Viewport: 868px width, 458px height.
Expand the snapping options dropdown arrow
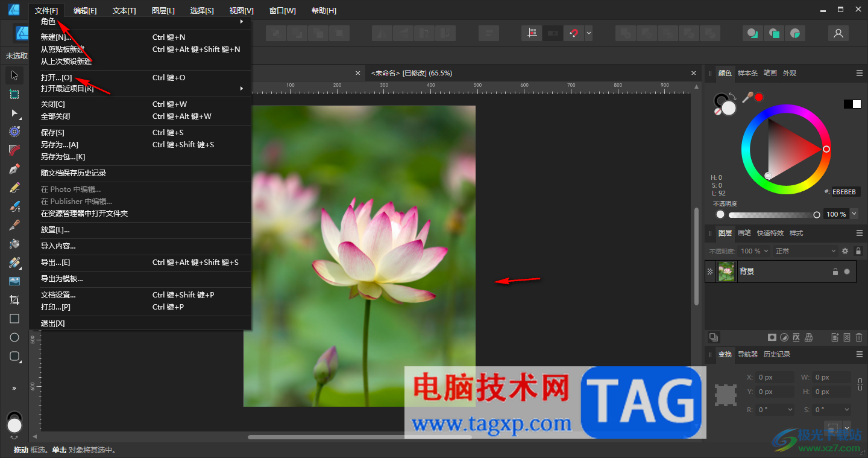click(x=589, y=33)
